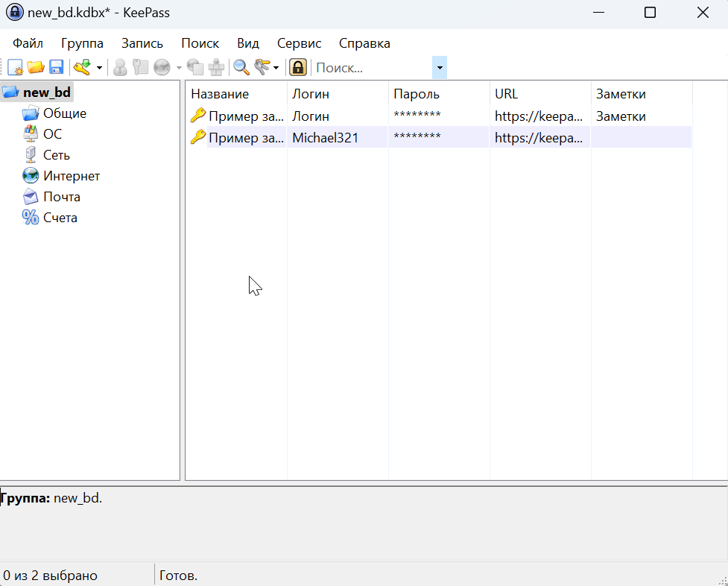
Task: Open the Справка menu
Action: tap(364, 43)
